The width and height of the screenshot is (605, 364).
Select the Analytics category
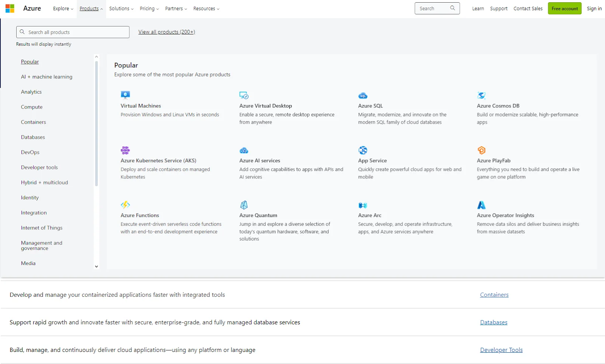pyautogui.click(x=31, y=92)
